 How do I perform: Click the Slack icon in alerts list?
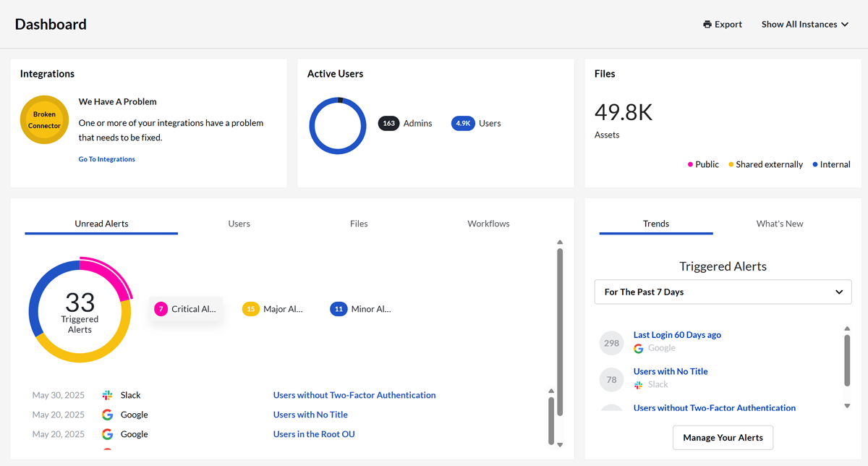(x=107, y=395)
